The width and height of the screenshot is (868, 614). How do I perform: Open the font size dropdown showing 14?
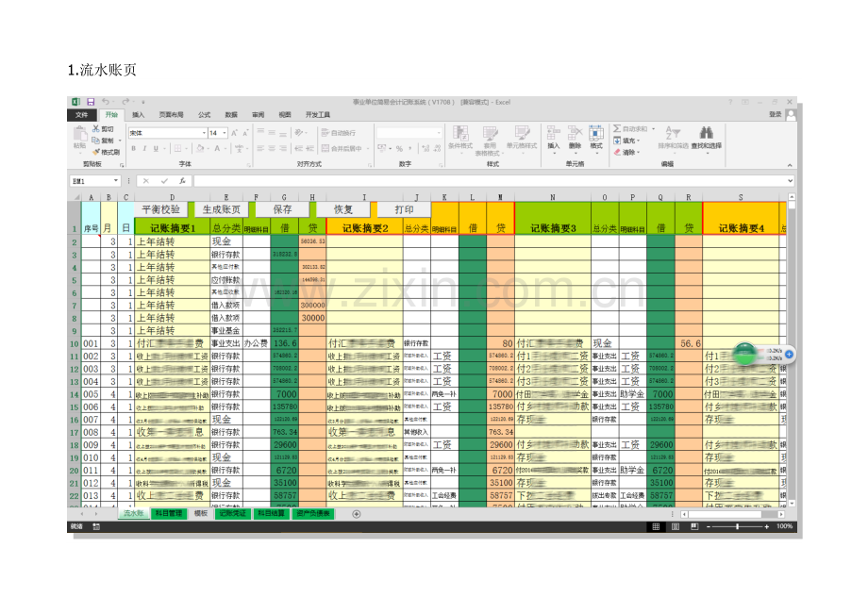coord(225,133)
